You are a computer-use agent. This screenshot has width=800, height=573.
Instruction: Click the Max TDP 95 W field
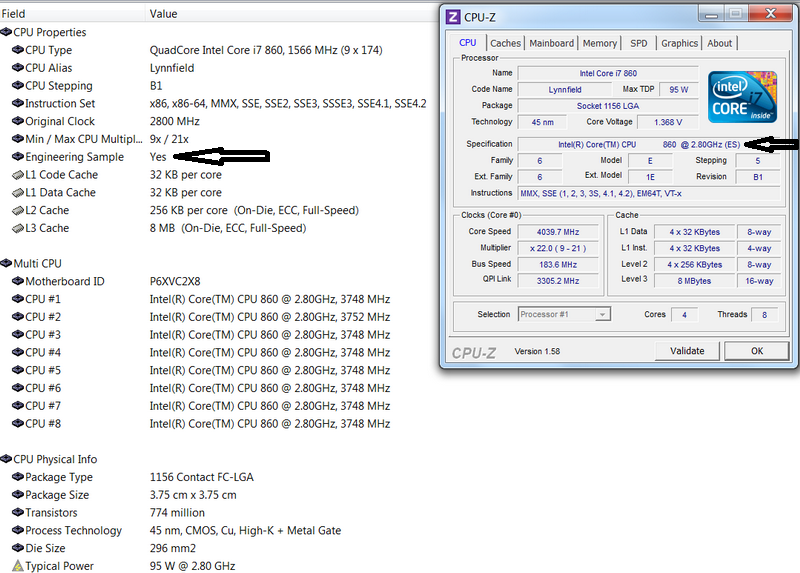click(679, 90)
